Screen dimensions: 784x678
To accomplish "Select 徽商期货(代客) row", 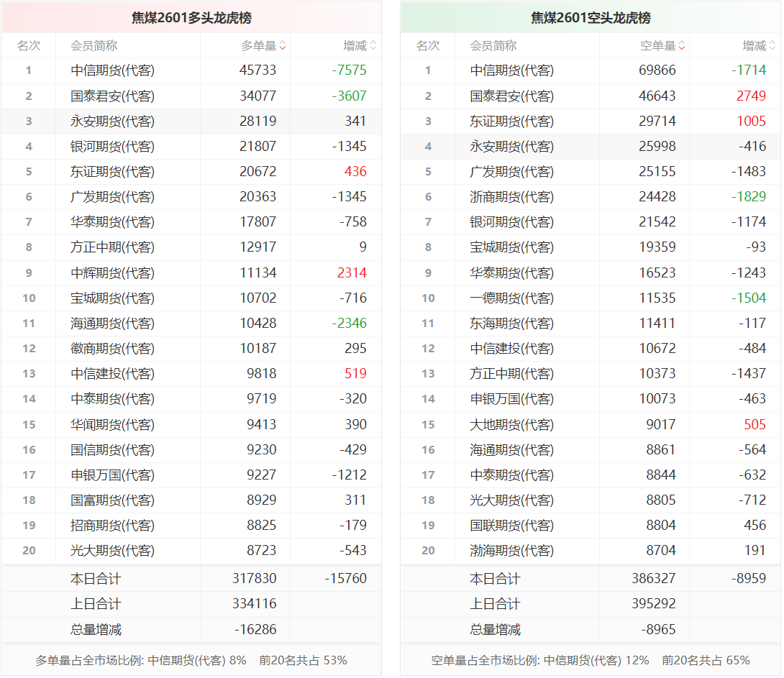I will (x=191, y=349).
